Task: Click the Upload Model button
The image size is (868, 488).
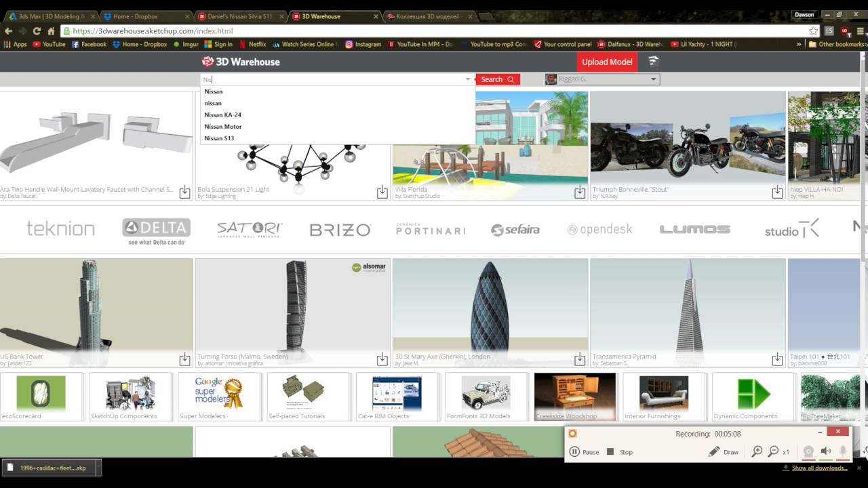Action: pyautogui.click(x=607, y=62)
